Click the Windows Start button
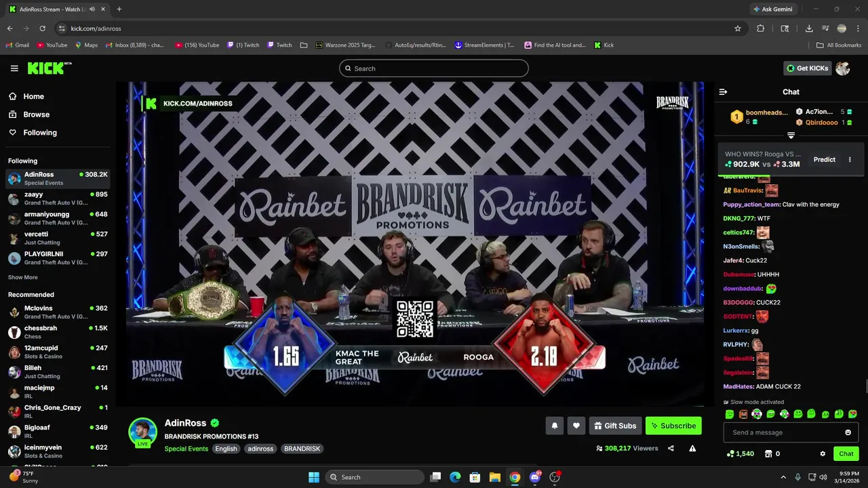868x488 pixels. coord(314,477)
